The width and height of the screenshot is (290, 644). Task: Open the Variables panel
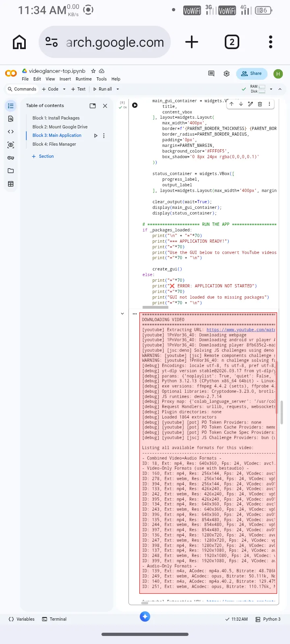pos(21,619)
